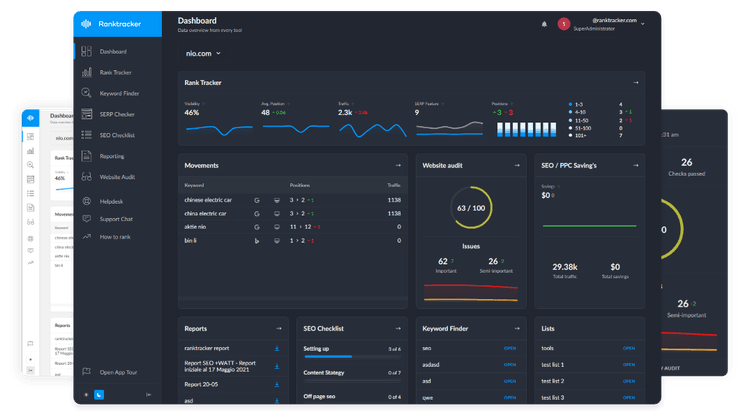Select the SERP Checker sidebar icon
Viewport: 750px width, 412px height.
[87, 114]
